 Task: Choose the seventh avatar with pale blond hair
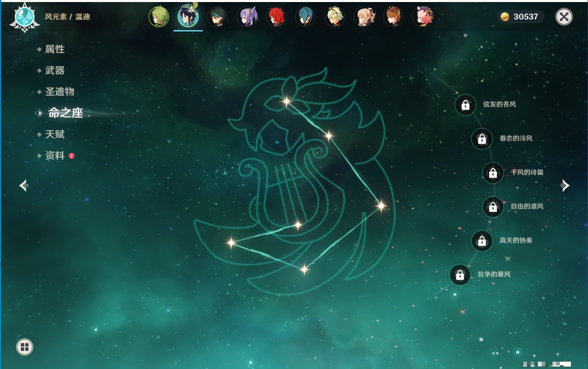coord(335,17)
